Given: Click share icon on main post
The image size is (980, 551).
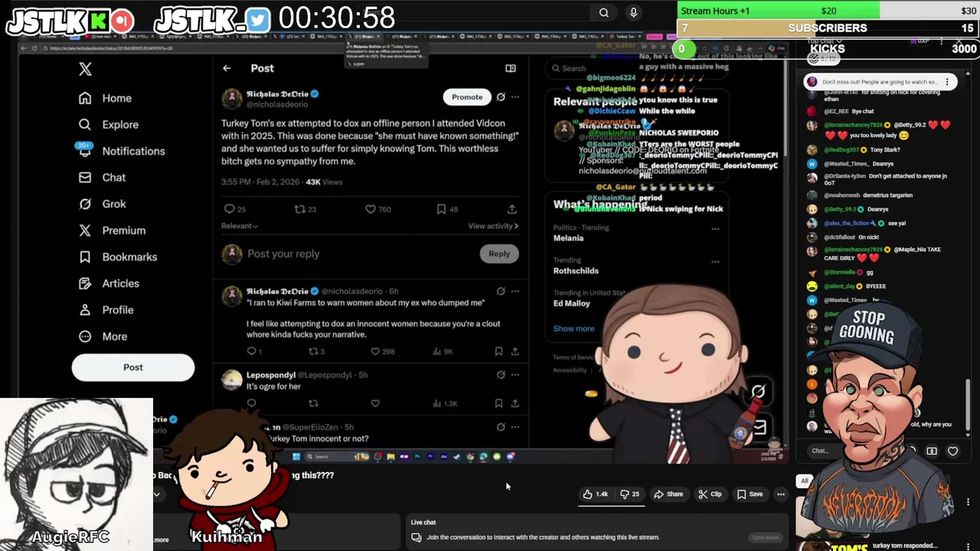Looking at the screenshot, I should coord(512,209).
